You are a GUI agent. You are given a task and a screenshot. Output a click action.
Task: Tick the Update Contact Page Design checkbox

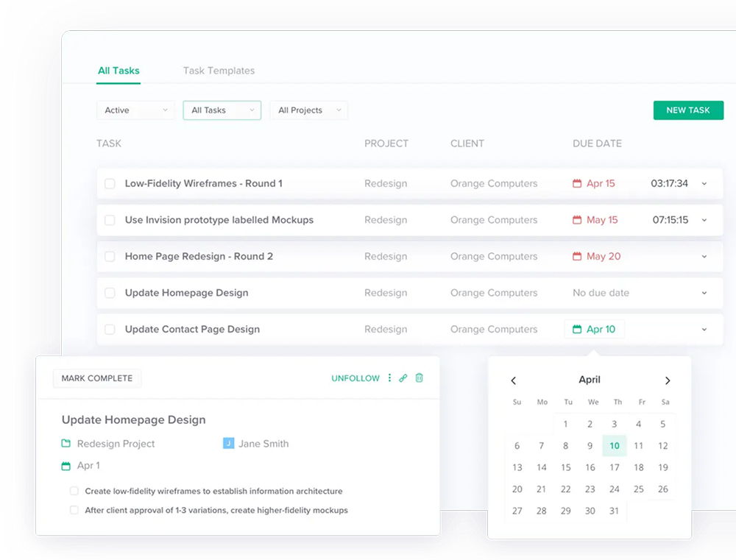[110, 330]
